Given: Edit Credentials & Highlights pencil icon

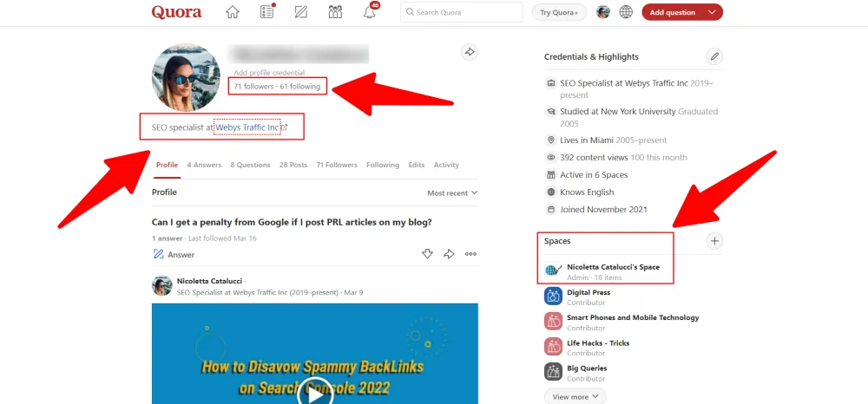Looking at the screenshot, I should (714, 56).
